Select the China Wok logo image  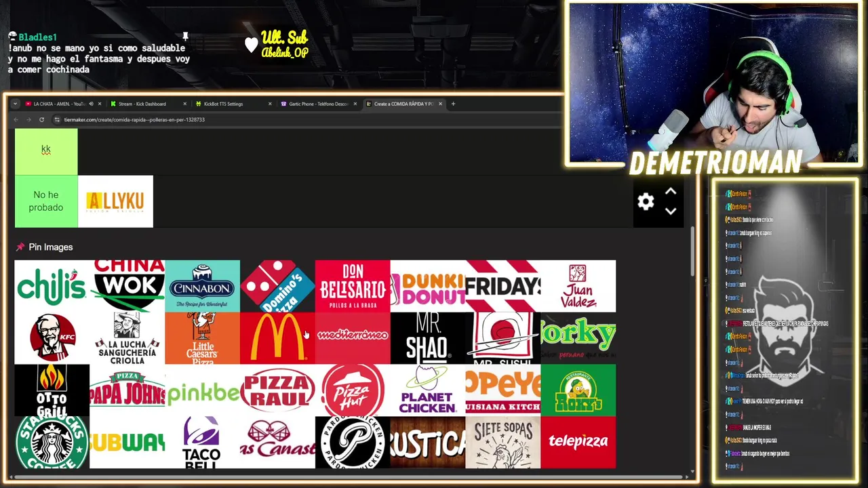pos(127,286)
